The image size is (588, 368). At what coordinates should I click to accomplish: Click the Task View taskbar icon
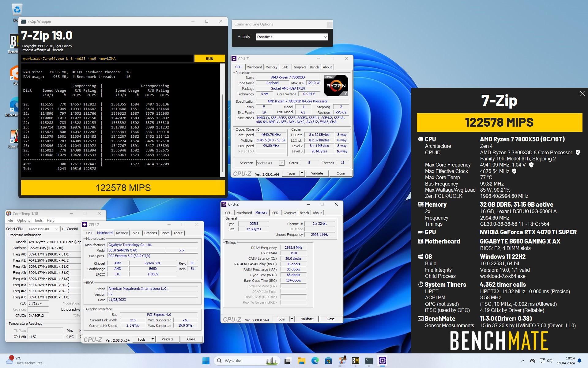pos(288,361)
